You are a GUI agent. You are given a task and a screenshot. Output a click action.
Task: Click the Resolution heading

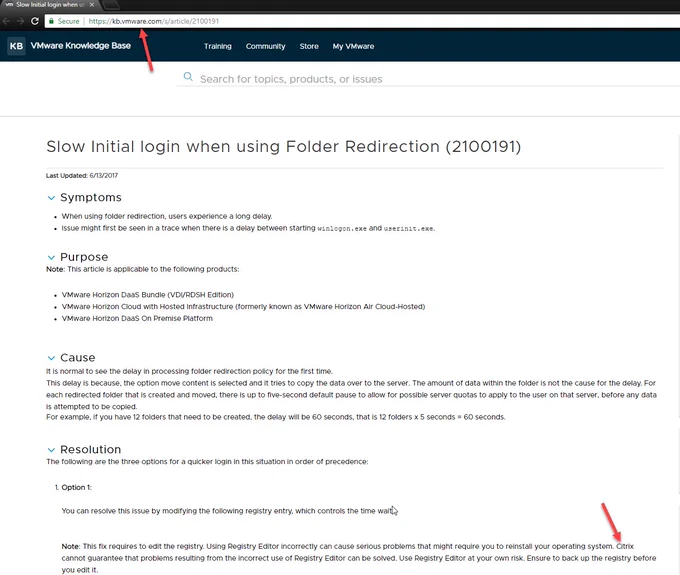click(x=91, y=449)
